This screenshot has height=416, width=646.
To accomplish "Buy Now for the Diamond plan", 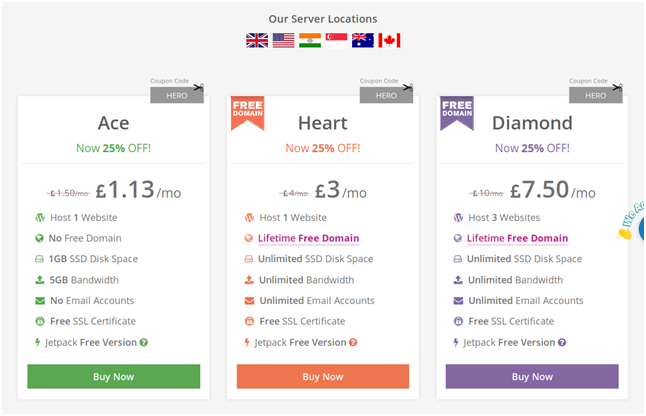I will (x=532, y=376).
